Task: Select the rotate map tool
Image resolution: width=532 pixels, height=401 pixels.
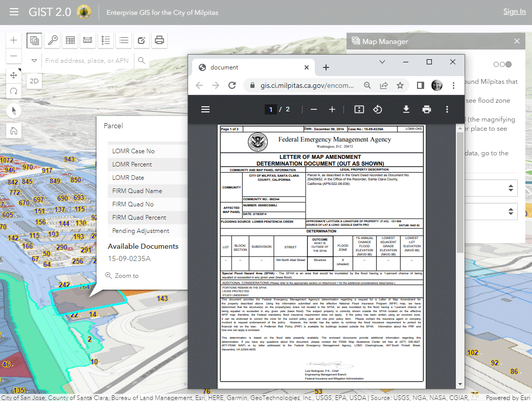Action: 14,91
